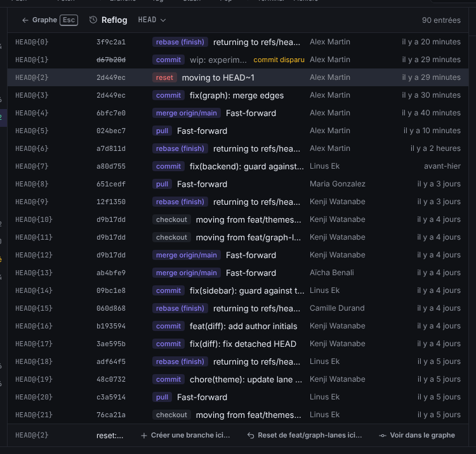
Task: Click merge origin/main tag on HEAD@{12}
Action: (x=187, y=255)
